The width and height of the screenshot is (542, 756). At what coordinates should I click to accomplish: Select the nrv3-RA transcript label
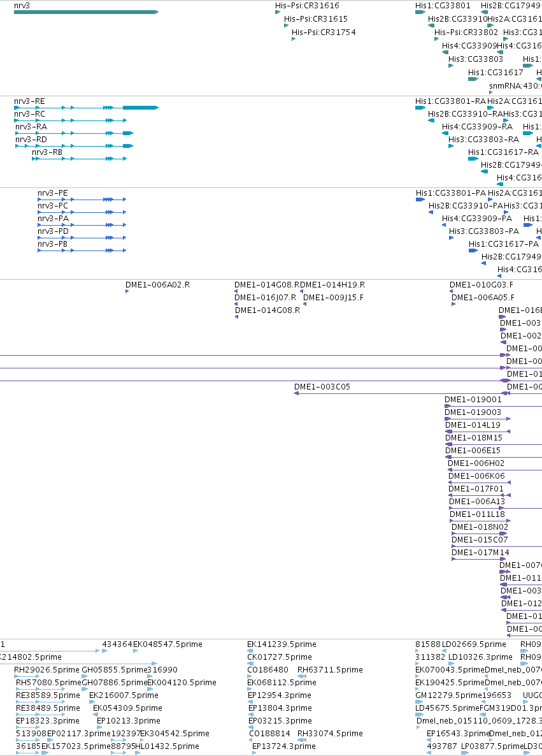click(x=31, y=127)
